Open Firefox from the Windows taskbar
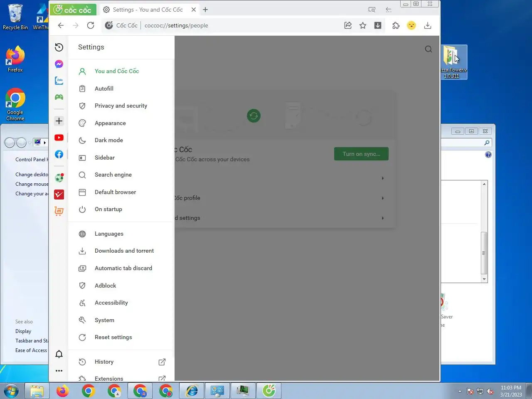Screen dimensions: 532x399 click(63, 391)
